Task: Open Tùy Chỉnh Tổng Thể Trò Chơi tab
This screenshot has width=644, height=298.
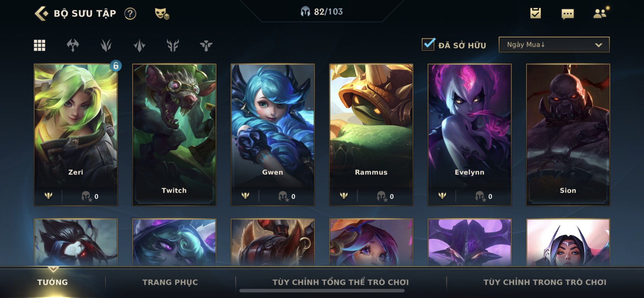Action: (x=341, y=282)
